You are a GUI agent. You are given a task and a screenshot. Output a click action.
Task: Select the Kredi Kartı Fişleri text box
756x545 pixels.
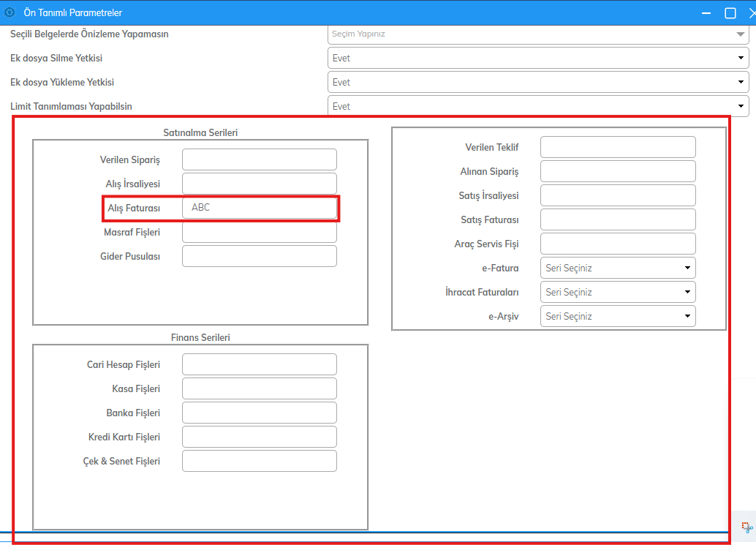260,437
